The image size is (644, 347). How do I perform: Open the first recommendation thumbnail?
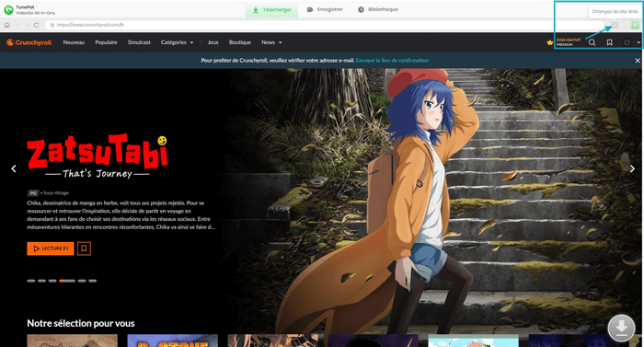coord(73,341)
